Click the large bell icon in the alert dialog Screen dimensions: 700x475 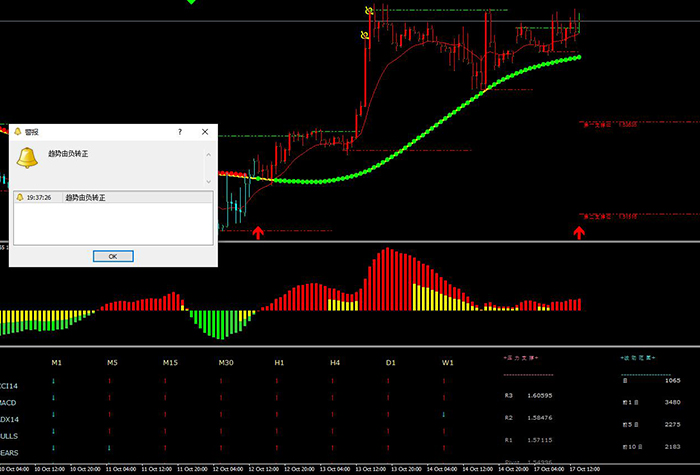(27, 158)
